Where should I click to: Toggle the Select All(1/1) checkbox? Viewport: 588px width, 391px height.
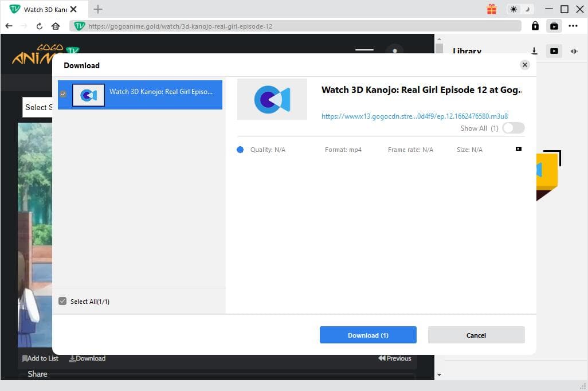coord(63,301)
